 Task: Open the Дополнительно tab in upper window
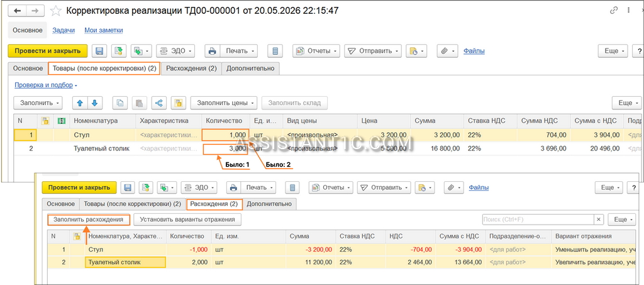[x=250, y=69]
